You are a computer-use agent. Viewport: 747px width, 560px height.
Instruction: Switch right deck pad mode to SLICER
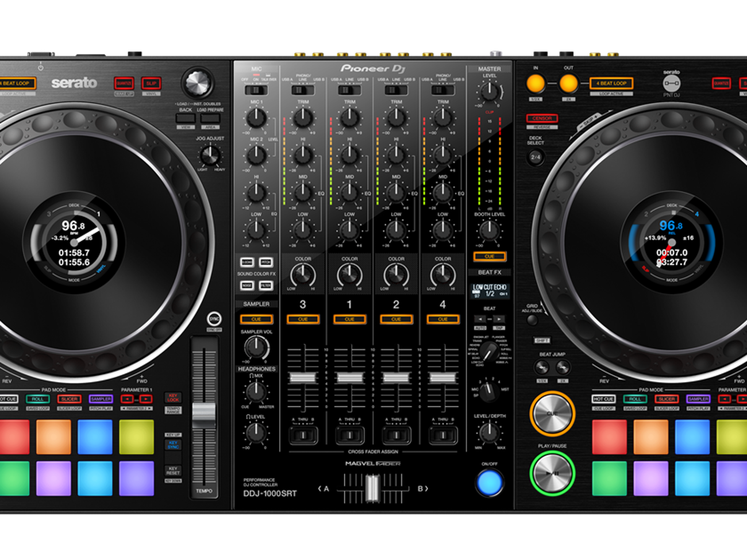[x=667, y=398]
